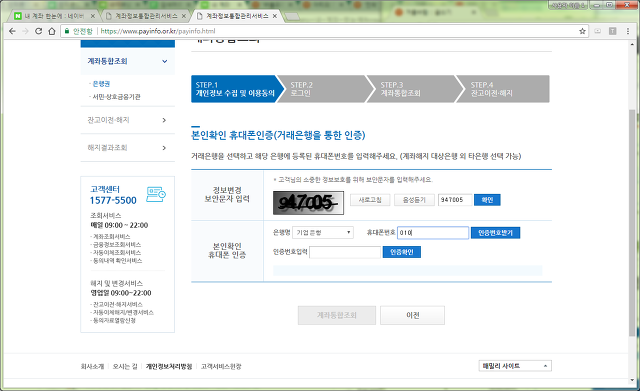Click the 자동이체해지/변경서비스 list entry
The image size is (640, 391).
[x=122, y=312]
